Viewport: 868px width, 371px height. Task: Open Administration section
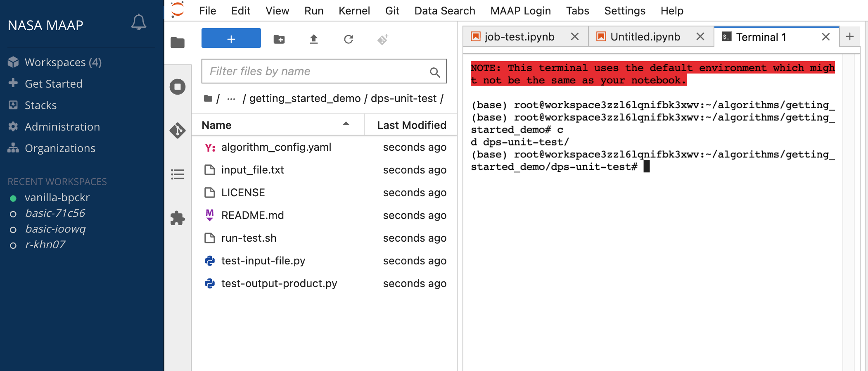[x=62, y=127]
